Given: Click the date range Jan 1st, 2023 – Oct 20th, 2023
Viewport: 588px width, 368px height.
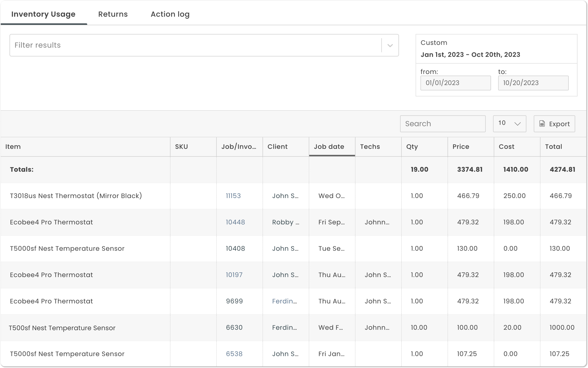Looking at the screenshot, I should (x=470, y=55).
